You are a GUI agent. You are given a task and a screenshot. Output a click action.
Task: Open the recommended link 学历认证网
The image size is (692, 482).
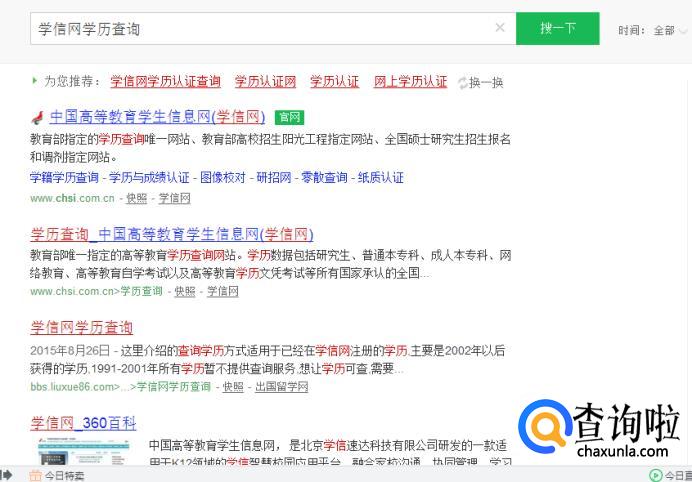tap(265, 82)
